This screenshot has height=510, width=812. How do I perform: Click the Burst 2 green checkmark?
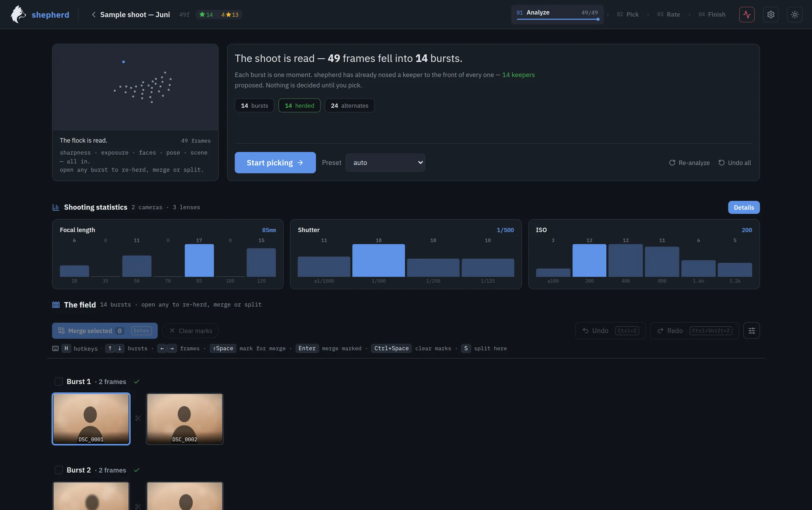click(137, 470)
